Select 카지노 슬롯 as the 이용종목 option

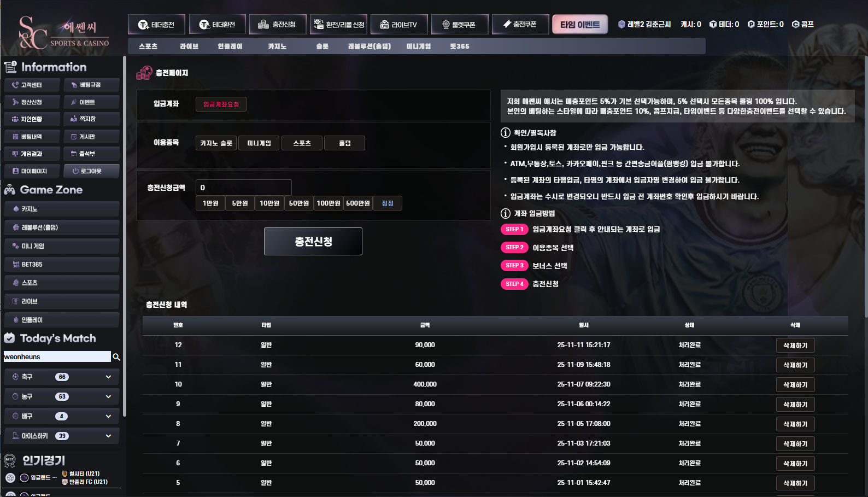tap(216, 143)
